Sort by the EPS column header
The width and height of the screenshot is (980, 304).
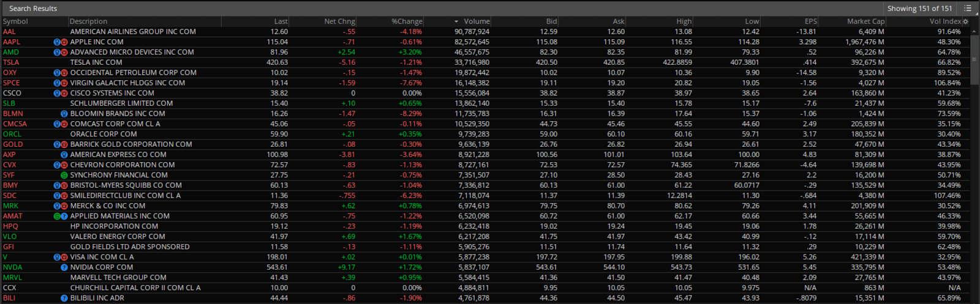[x=810, y=21]
